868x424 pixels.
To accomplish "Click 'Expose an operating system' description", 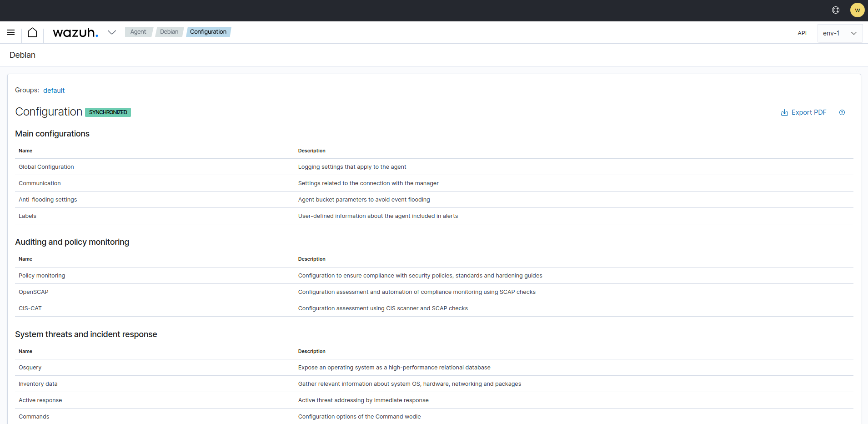I will coord(394,368).
